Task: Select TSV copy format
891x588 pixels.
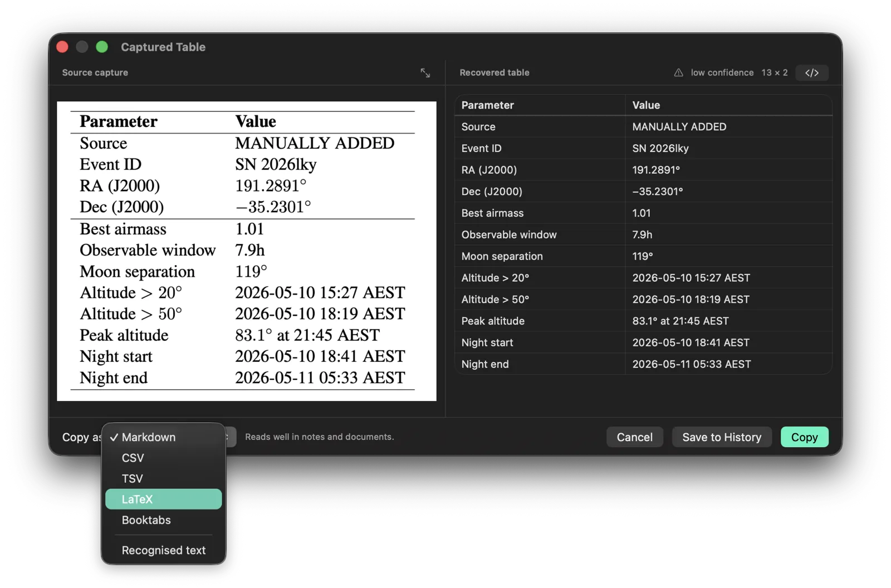Action: 163,478
